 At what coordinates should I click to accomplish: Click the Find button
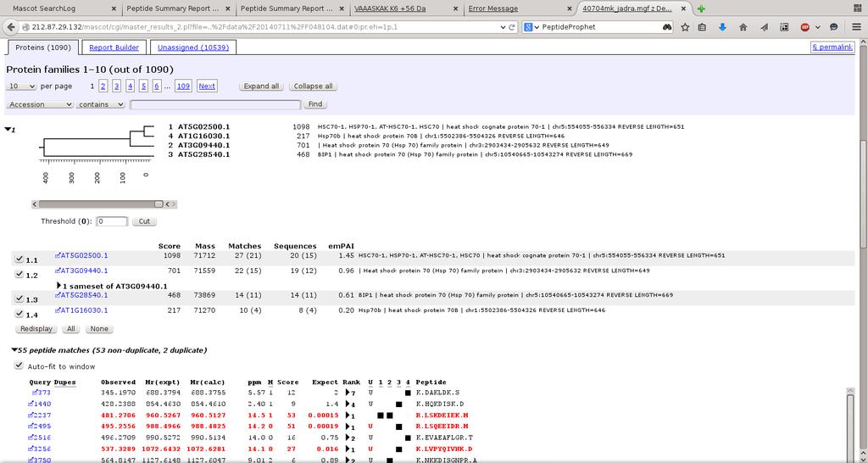coord(315,104)
